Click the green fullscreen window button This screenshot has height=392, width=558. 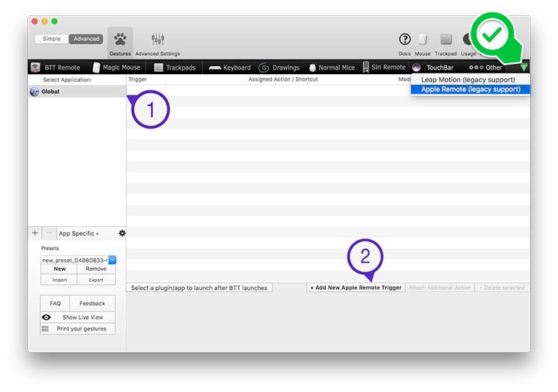54,21
